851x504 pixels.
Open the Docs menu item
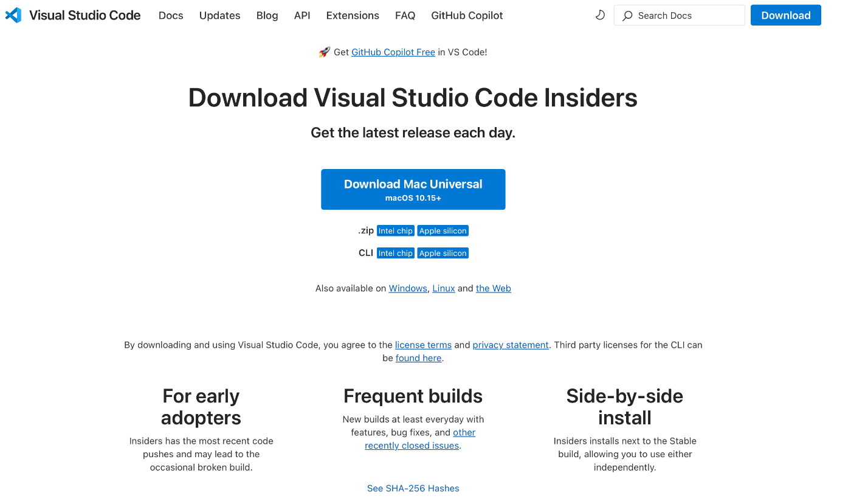pyautogui.click(x=171, y=15)
